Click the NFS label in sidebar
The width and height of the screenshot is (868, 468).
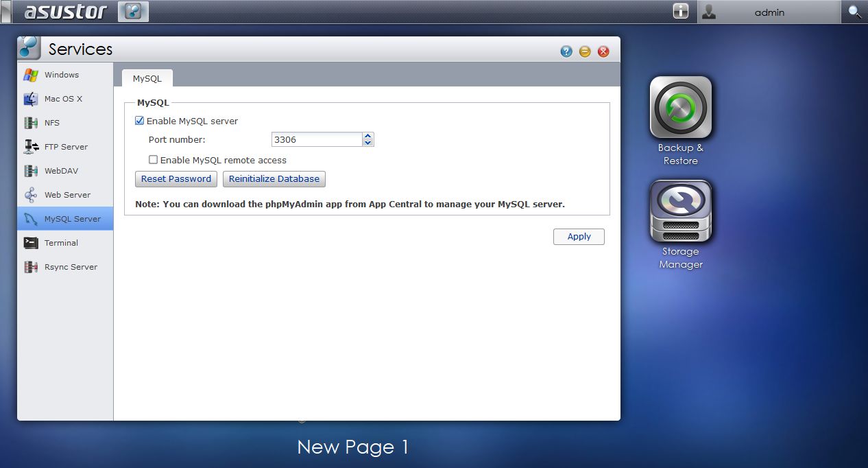[52, 123]
